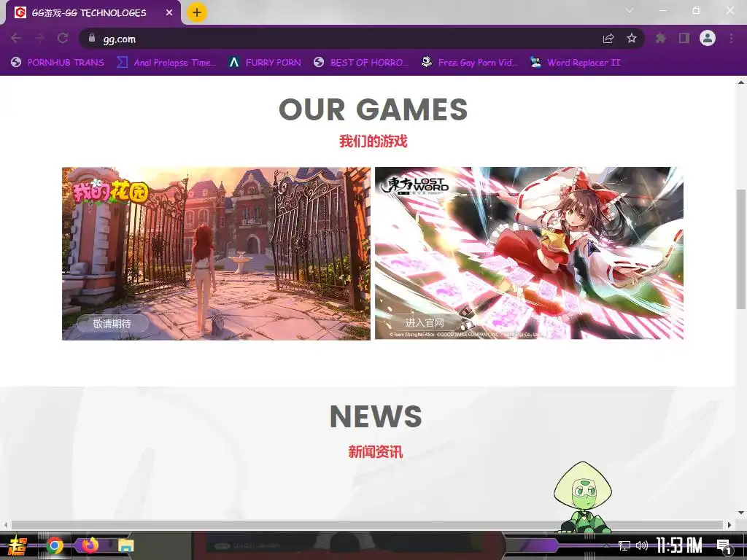Click the 我的花园 game logo
The width and height of the screenshot is (747, 560).
(x=110, y=192)
